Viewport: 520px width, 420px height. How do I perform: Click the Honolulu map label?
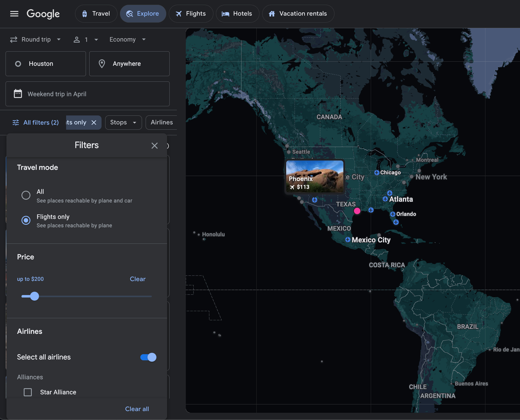point(213,234)
